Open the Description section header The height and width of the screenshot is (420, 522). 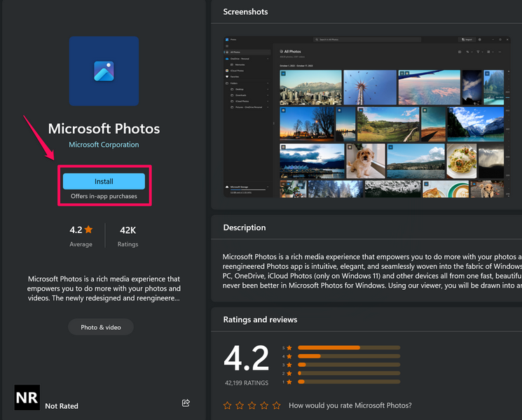click(x=245, y=227)
